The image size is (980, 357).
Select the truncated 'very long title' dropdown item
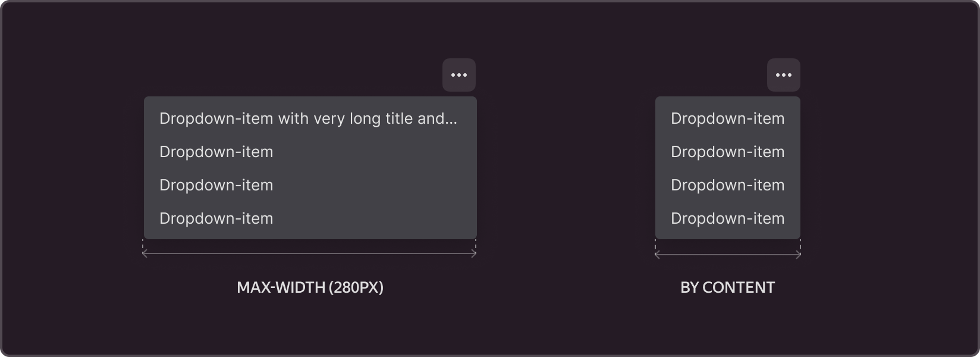click(308, 118)
